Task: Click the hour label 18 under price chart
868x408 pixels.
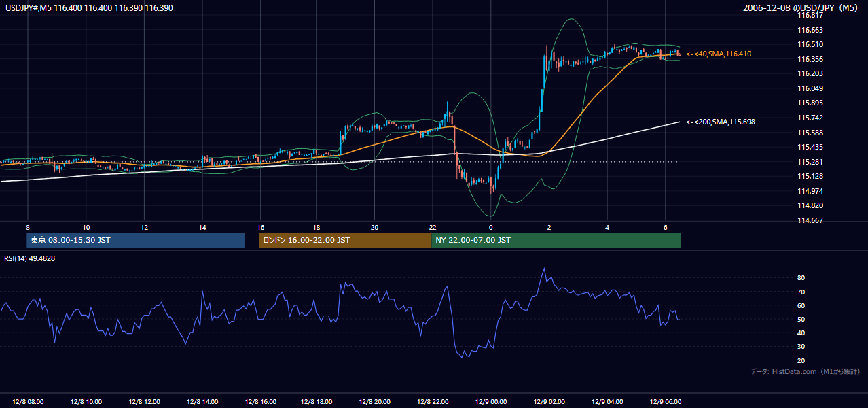Action: [317, 227]
